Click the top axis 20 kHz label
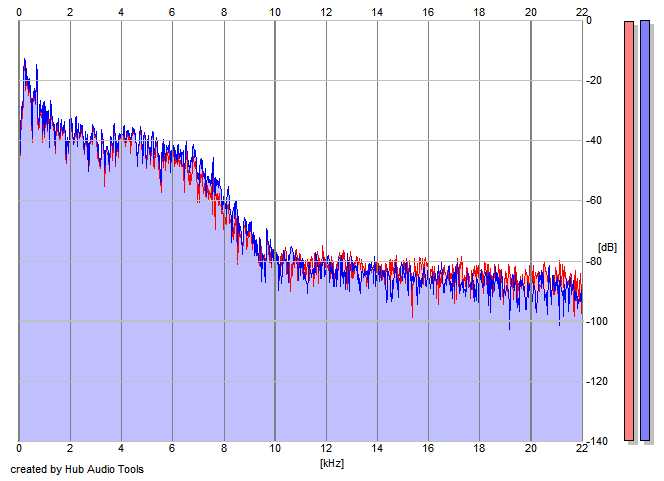664x481 pixels. coord(531,12)
